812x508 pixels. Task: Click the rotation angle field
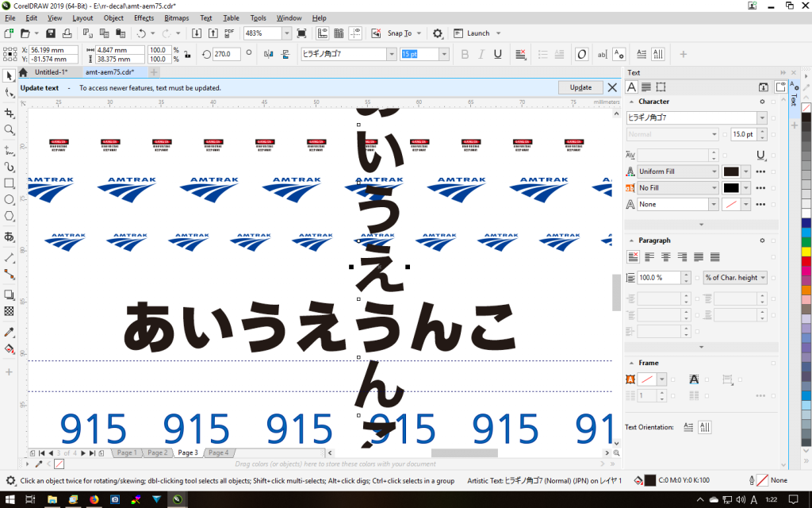click(x=226, y=54)
